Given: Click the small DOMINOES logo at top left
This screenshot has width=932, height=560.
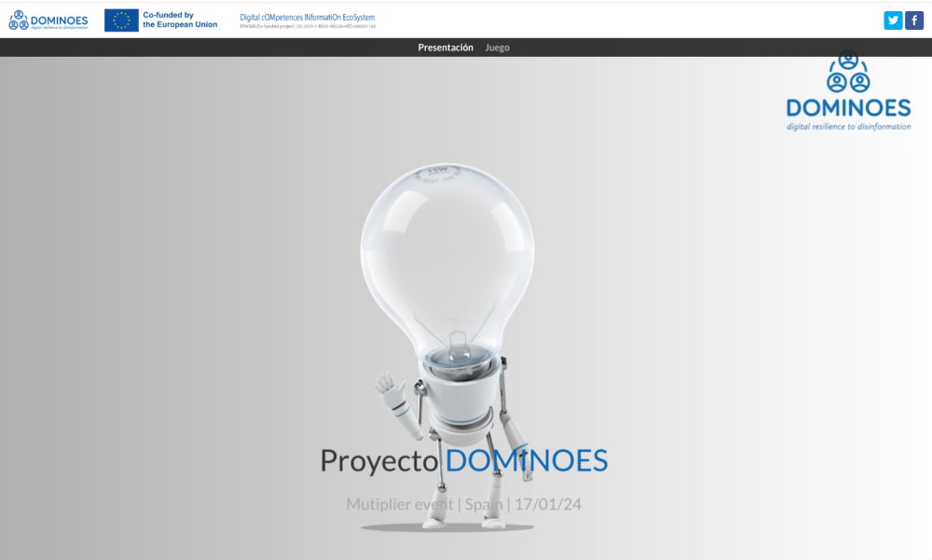Looking at the screenshot, I should pos(48,20).
